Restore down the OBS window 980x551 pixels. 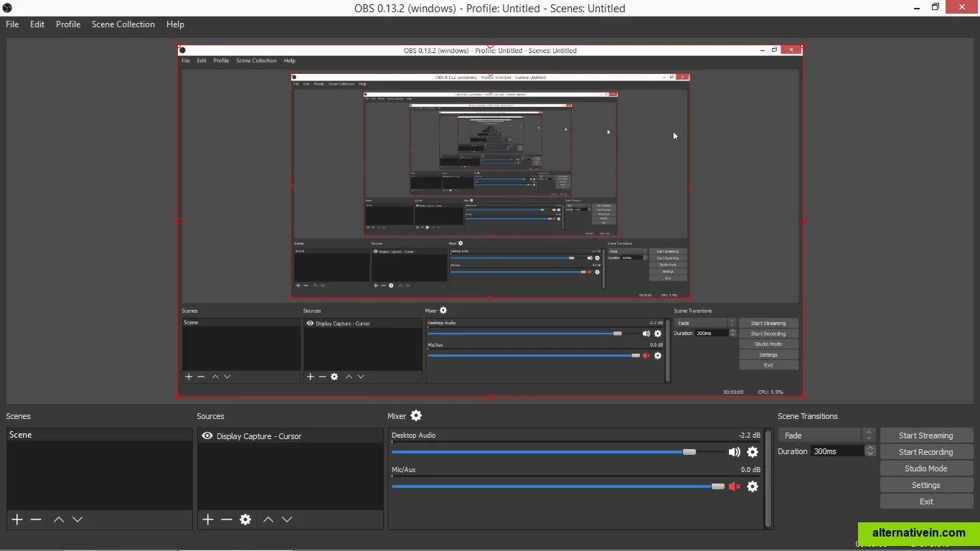[936, 7]
